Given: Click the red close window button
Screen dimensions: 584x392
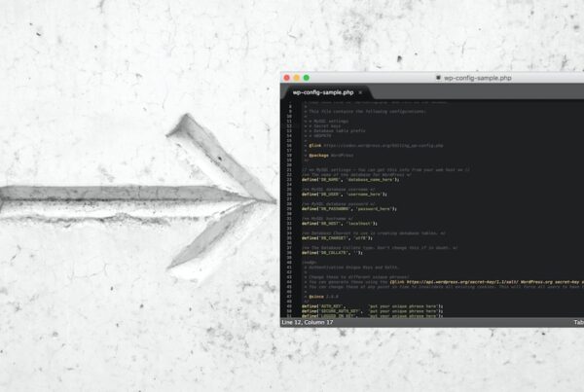Looking at the screenshot, I should (287, 77).
